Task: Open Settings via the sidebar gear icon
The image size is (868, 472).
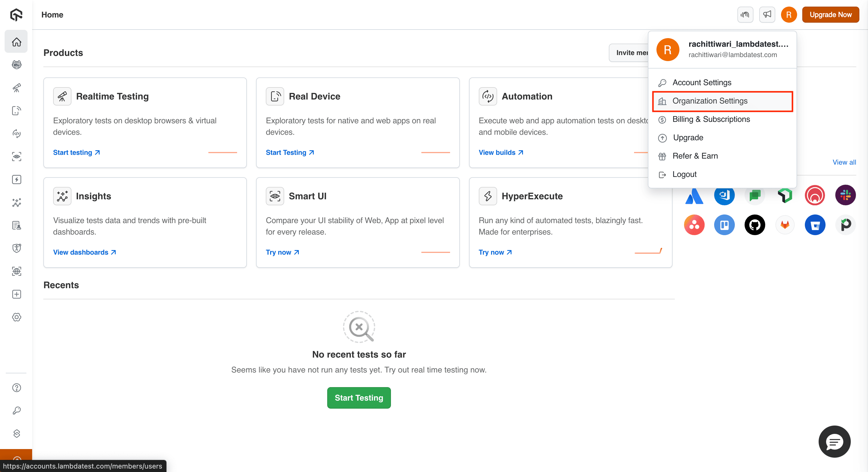Action: (x=16, y=317)
